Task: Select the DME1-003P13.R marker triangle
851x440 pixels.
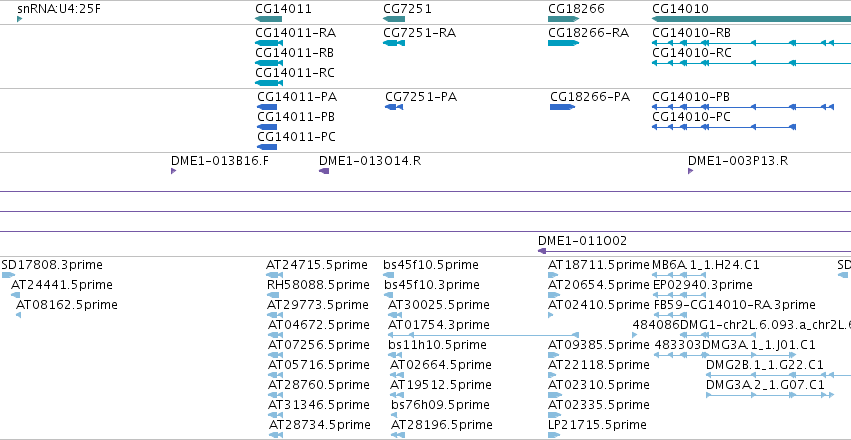Action: pos(690,171)
